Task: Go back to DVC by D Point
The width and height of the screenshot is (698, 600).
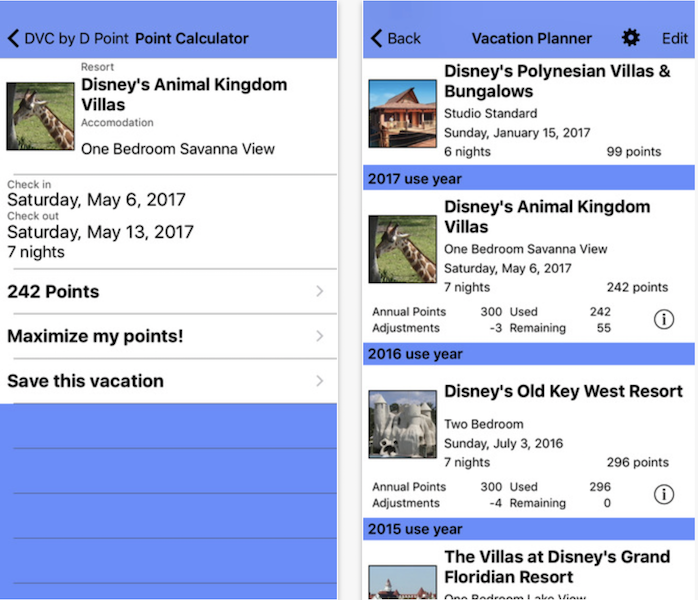Action: point(68,38)
